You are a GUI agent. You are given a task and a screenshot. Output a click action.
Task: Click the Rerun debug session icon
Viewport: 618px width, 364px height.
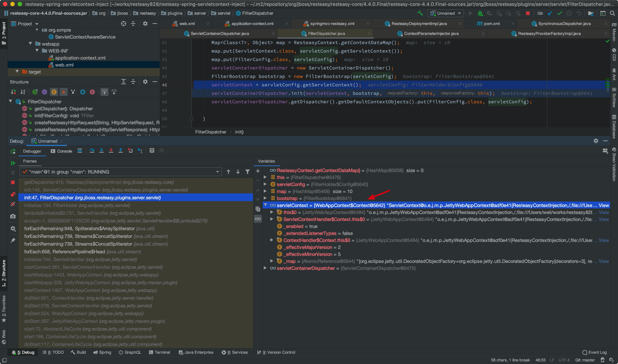click(13, 151)
